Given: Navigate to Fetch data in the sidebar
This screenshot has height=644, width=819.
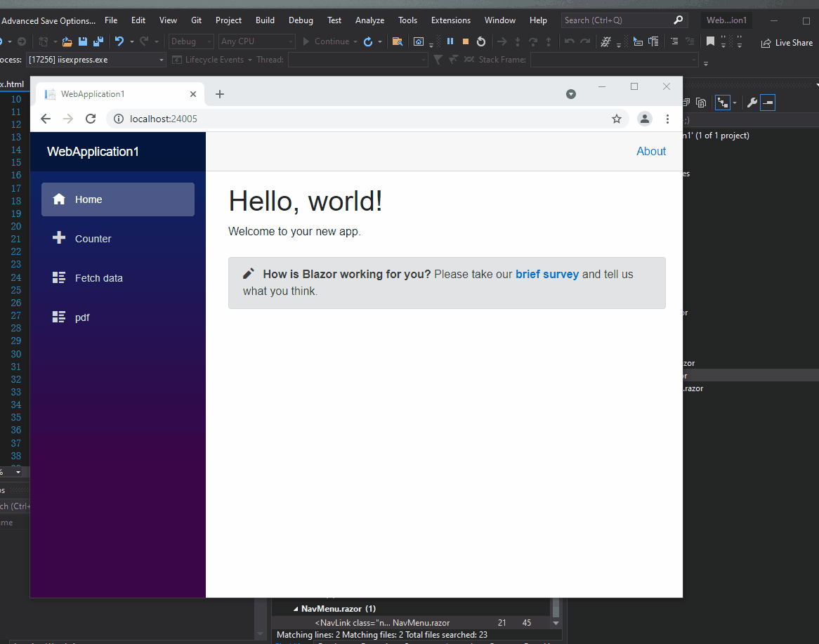Looking at the screenshot, I should pos(118,278).
